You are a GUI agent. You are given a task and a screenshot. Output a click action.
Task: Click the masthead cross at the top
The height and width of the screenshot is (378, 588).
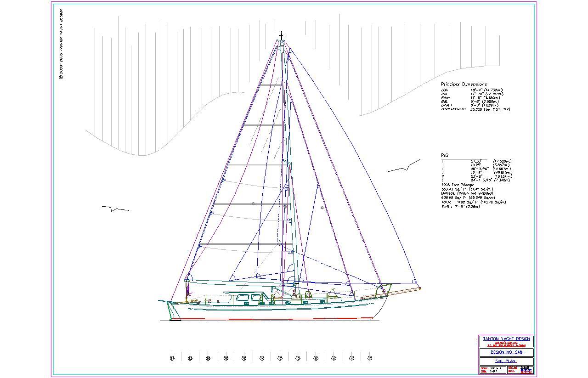tap(282, 35)
